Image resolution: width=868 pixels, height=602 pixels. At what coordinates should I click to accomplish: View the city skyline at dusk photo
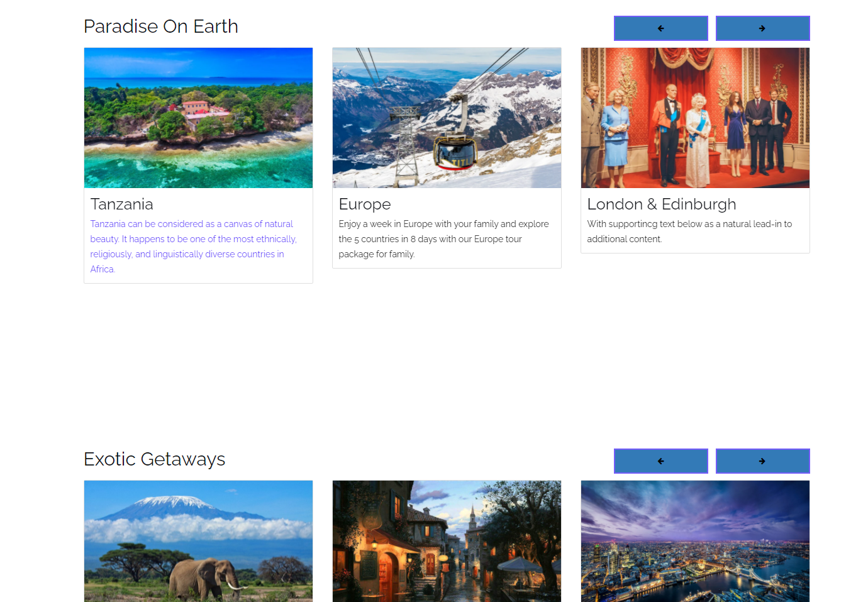coord(695,541)
